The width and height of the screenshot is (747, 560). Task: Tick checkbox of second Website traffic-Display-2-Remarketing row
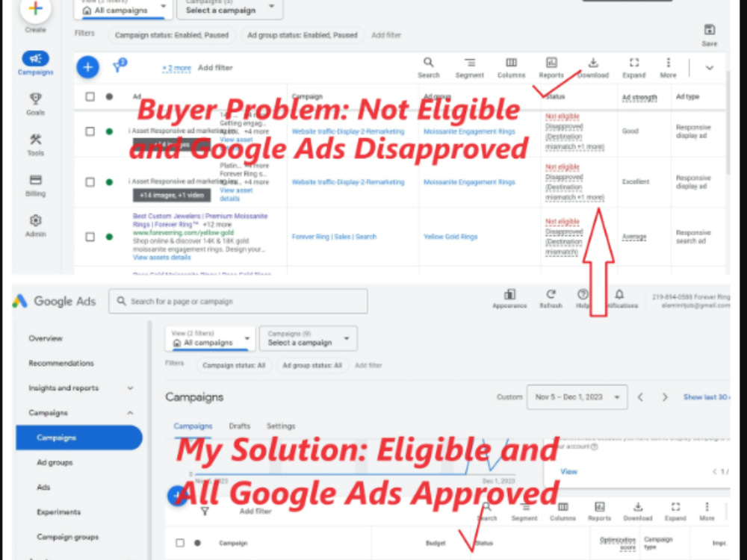point(90,182)
